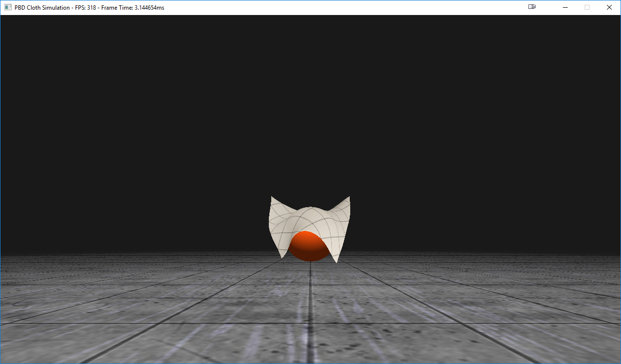Minimize the PBD Cloth Simulation window
Viewport: 621px width, 364px height.
[x=565, y=7]
